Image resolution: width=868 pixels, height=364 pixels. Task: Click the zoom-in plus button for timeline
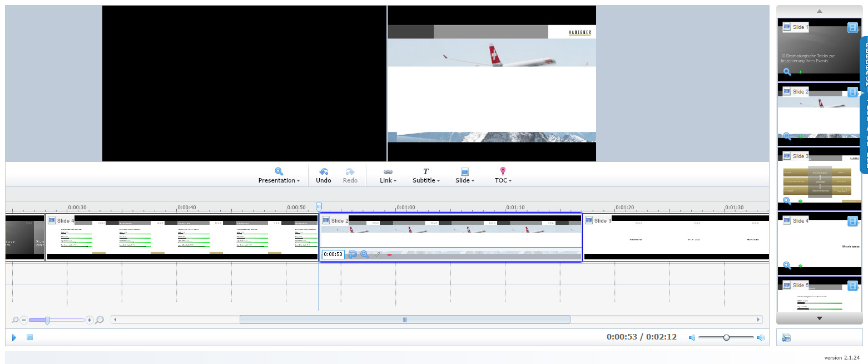point(90,320)
